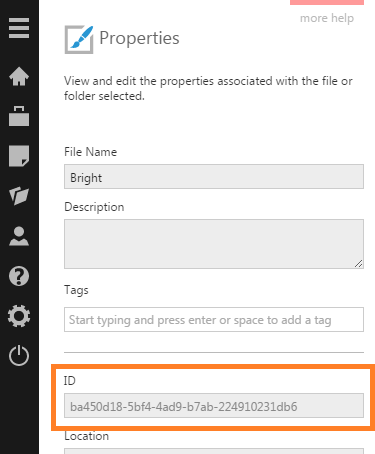Click the 'View and edit the properties' description text
375x454 pixels.
pos(208,88)
